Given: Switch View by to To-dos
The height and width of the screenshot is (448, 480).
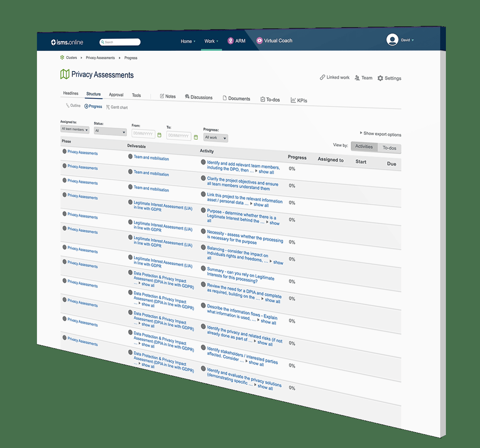Looking at the screenshot, I should pos(389,148).
